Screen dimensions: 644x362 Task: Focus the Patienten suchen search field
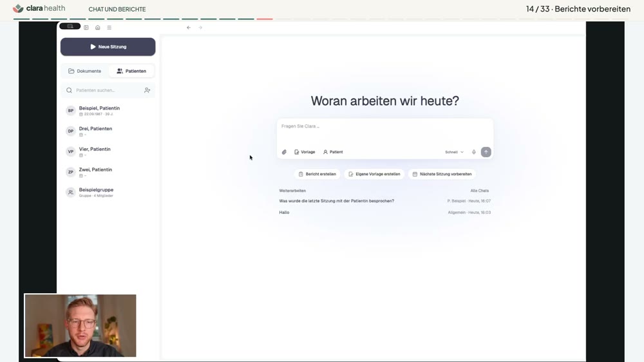[108, 90]
